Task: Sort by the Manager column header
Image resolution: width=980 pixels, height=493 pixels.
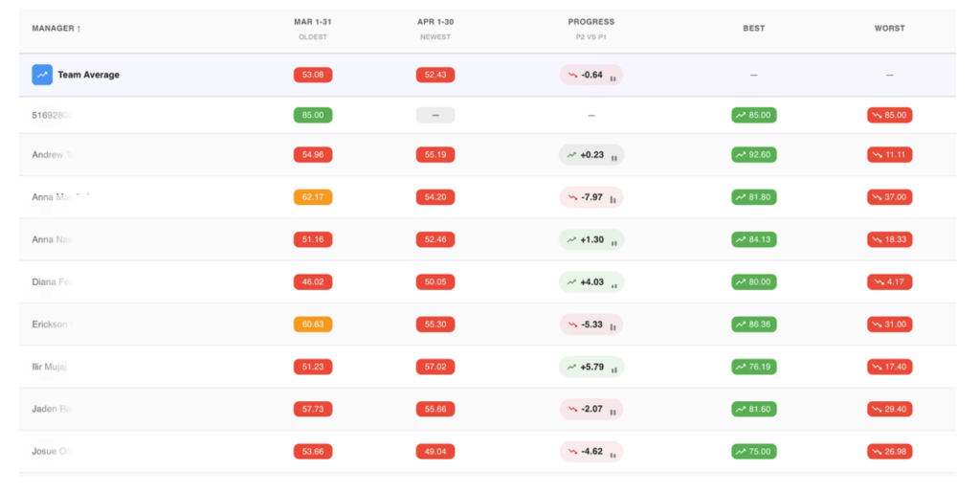Action: [x=56, y=28]
